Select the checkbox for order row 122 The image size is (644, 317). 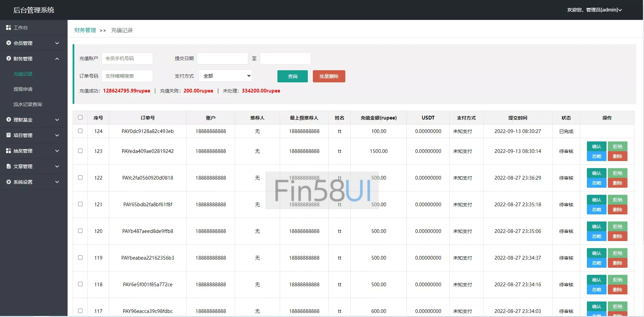click(80, 178)
